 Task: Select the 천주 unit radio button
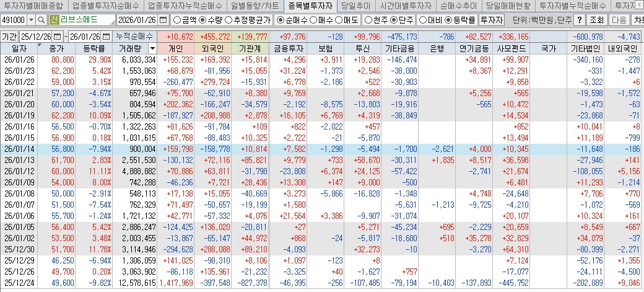pos(368,20)
